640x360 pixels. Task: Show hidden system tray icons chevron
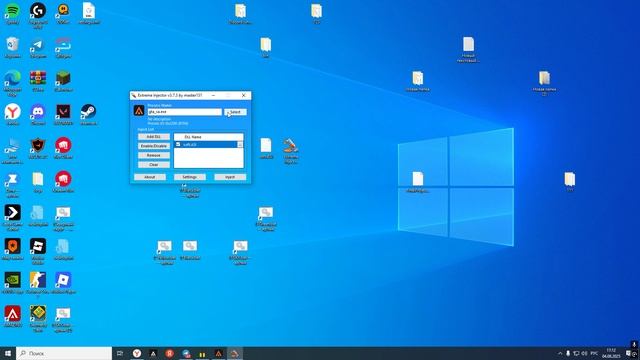pos(560,353)
